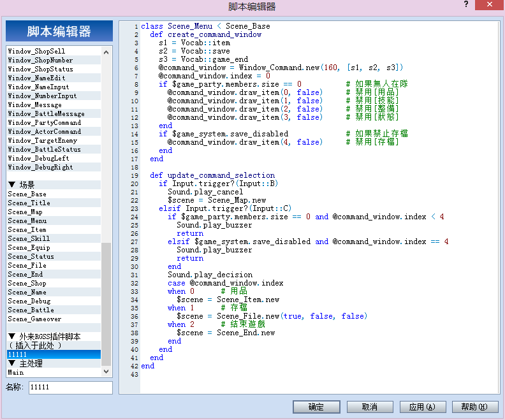Image resolution: width=505 pixels, height=420 pixels.
Task: Click the 应用(A) apply button
Action: click(x=423, y=407)
